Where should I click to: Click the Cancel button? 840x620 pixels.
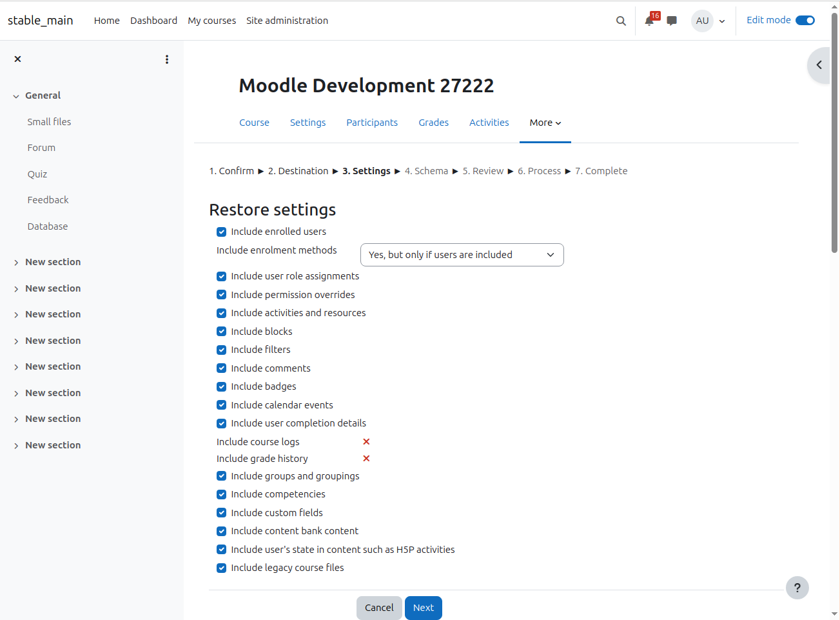coord(379,608)
